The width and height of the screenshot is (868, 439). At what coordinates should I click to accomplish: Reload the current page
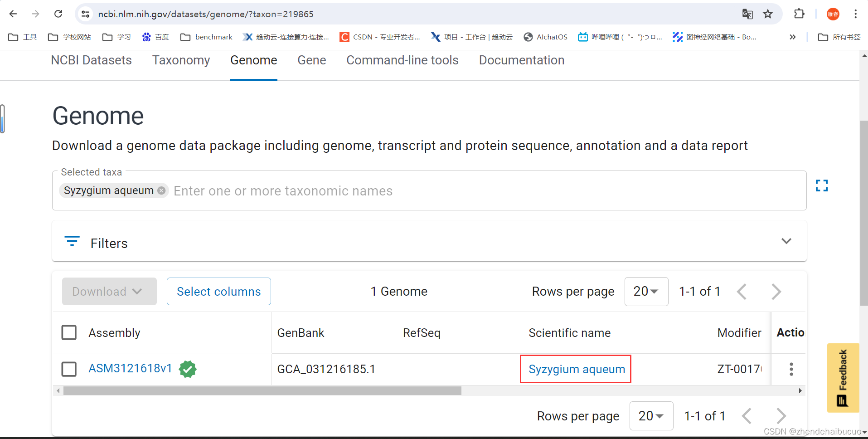[58, 14]
